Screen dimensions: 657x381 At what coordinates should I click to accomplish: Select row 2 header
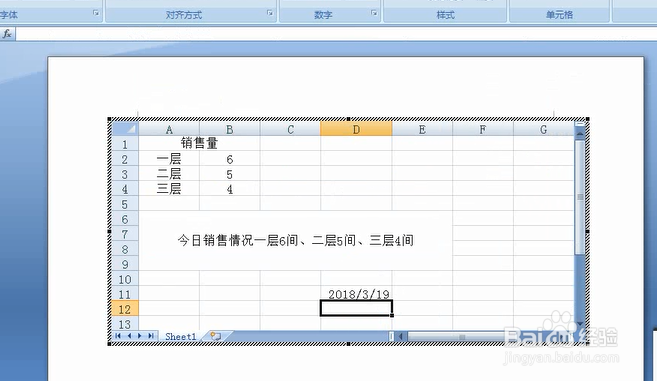pos(125,159)
